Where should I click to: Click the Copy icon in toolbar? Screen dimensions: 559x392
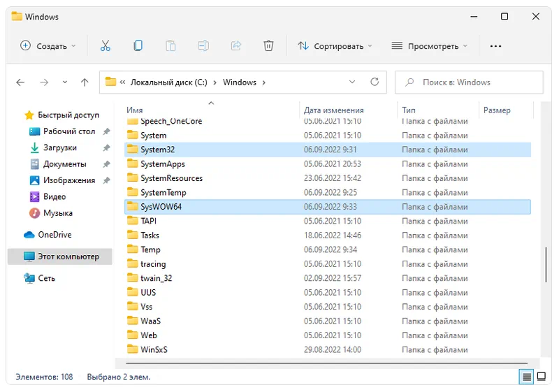[138, 46]
